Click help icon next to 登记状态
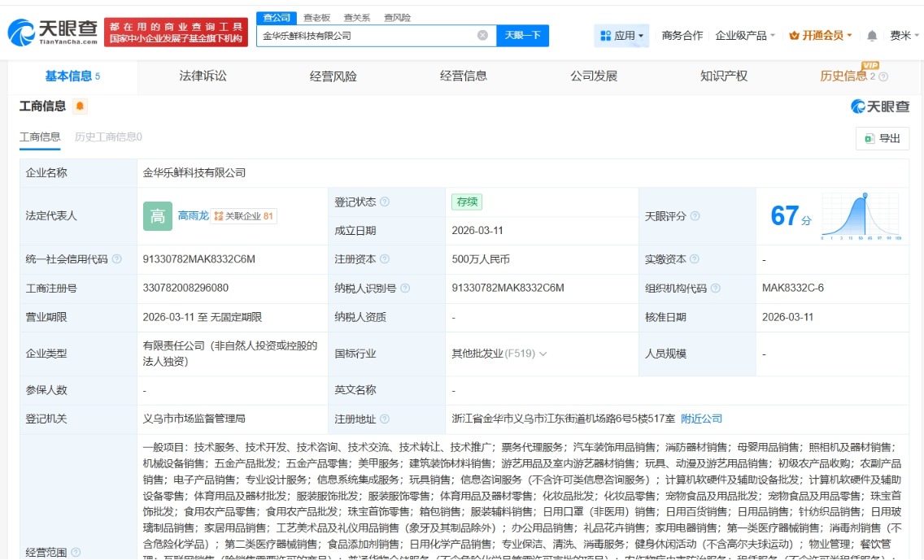Image resolution: width=924 pixels, height=560 pixels. click(x=385, y=202)
